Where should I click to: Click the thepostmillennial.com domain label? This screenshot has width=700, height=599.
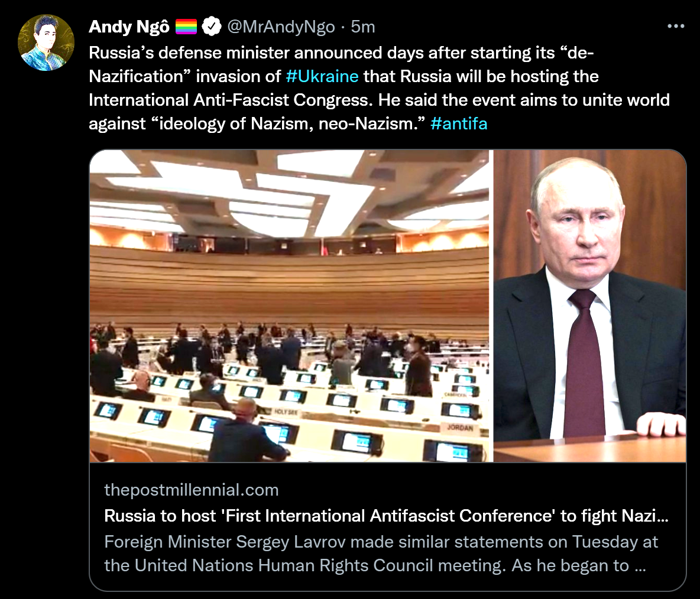click(x=191, y=490)
